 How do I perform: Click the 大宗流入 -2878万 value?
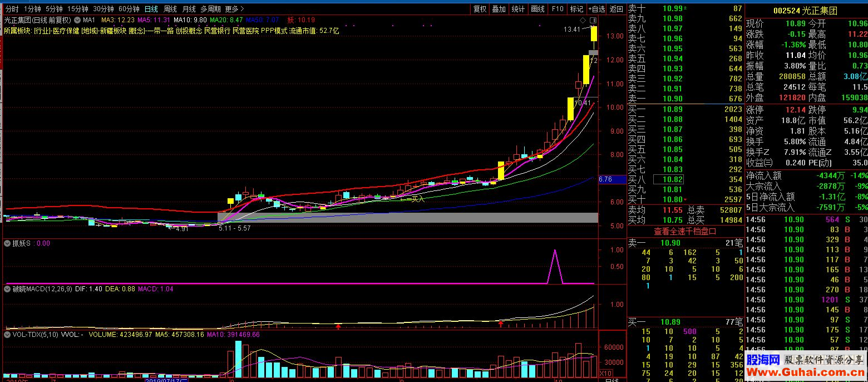[x=831, y=186]
